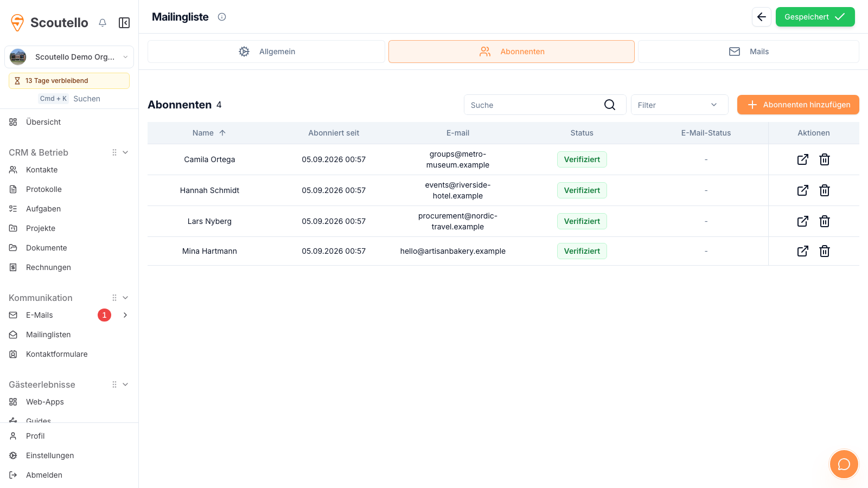Select the Abonnenten tab
868x488 pixels.
point(512,52)
